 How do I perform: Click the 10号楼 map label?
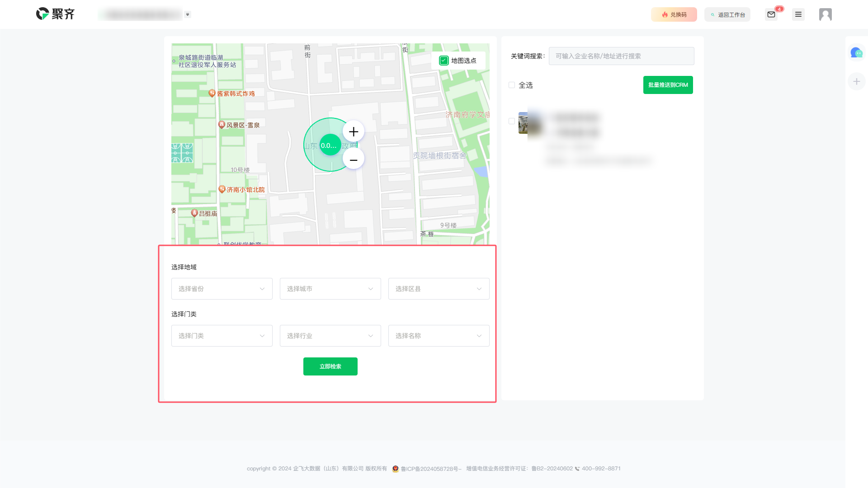(x=240, y=170)
